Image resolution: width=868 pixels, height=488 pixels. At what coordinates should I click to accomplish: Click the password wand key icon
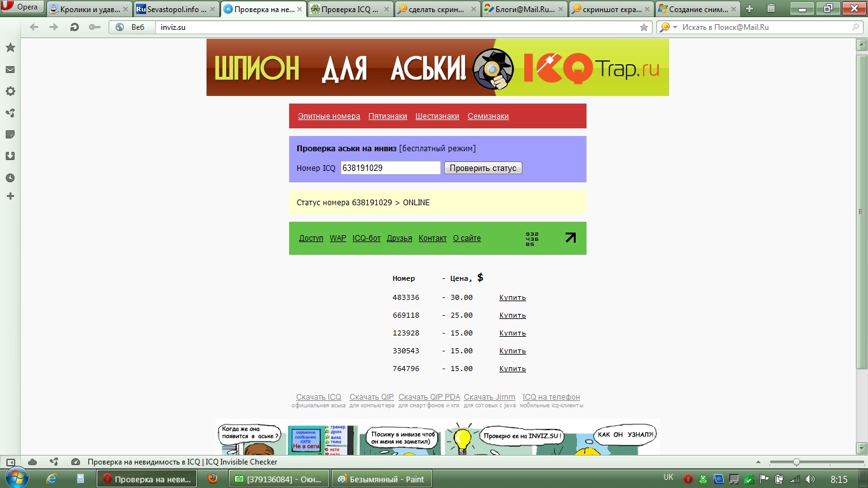(95, 27)
